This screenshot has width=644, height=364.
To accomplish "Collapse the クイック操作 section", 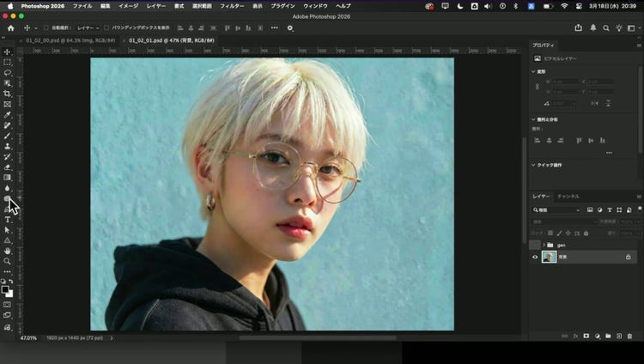I will 532,164.
